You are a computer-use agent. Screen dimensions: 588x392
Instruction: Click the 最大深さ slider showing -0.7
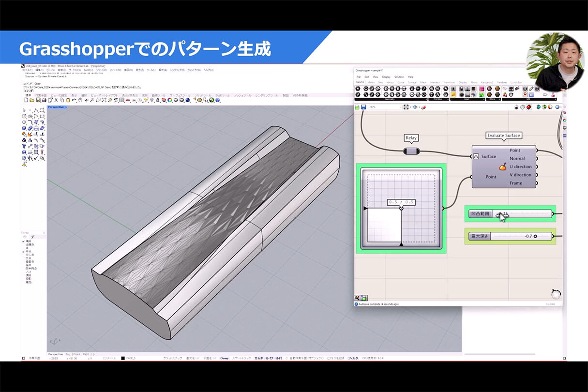(x=510, y=236)
